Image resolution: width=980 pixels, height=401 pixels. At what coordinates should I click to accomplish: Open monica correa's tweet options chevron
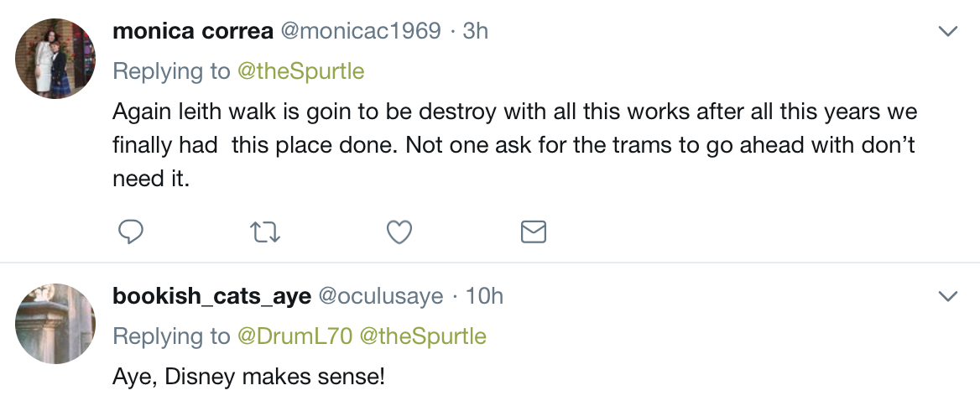(x=948, y=31)
